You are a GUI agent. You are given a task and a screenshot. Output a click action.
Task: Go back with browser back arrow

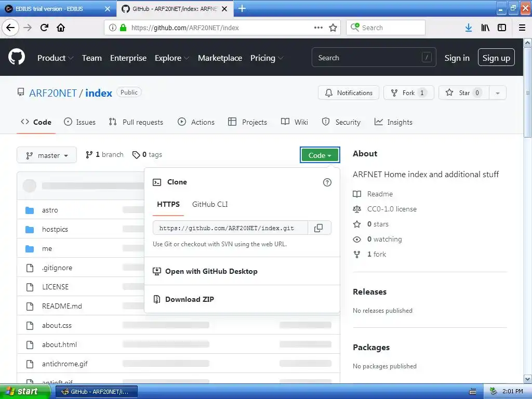coord(10,28)
